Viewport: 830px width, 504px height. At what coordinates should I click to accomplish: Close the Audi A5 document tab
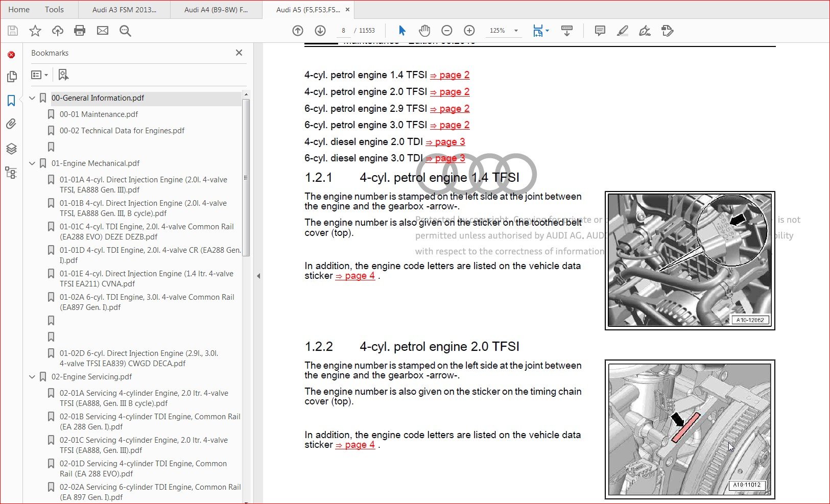point(348,10)
